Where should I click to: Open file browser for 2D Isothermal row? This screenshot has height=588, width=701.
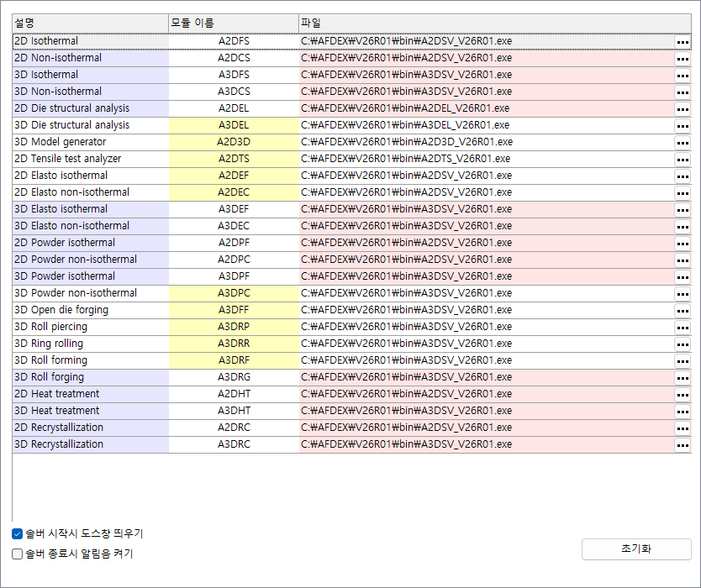pyautogui.click(x=683, y=41)
